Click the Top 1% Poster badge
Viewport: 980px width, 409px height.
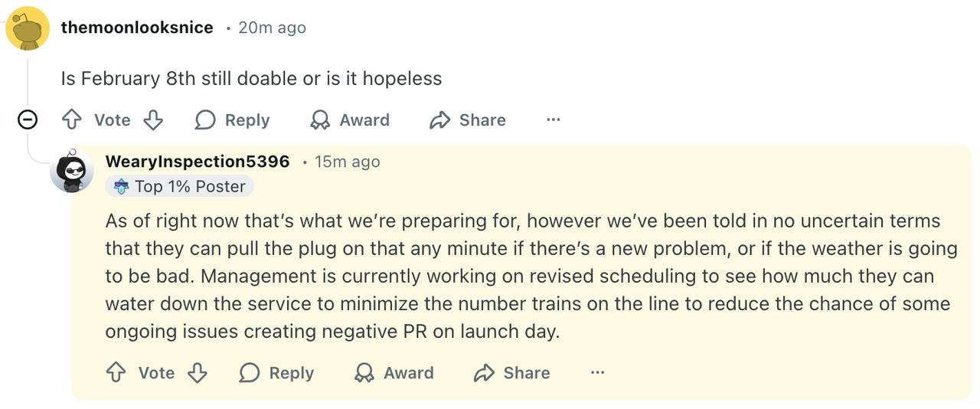pos(180,186)
